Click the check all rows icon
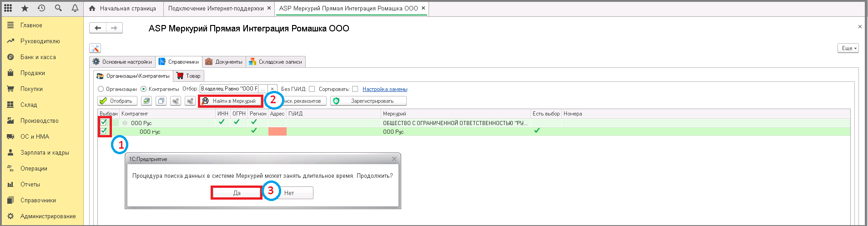Viewport: 868px width, 226px height. (x=146, y=101)
